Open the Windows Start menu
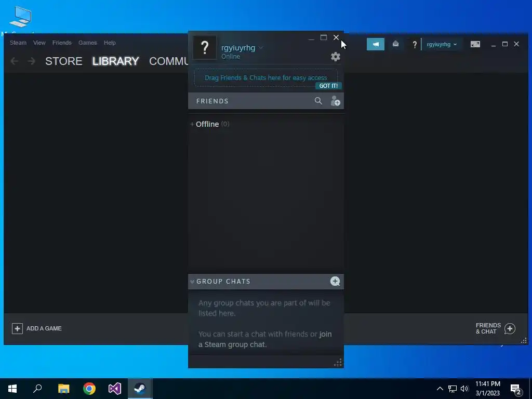Image resolution: width=532 pixels, height=399 pixels. click(12, 389)
